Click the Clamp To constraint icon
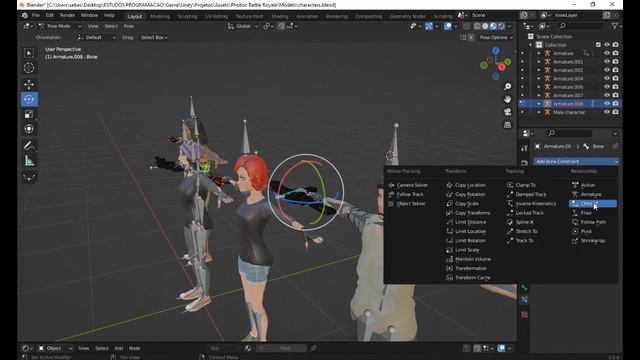Image resolution: width=640 pixels, height=360 pixels. click(510, 185)
